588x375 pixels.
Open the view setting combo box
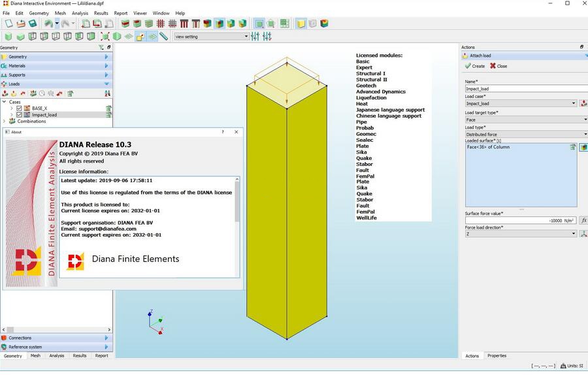[212, 37]
